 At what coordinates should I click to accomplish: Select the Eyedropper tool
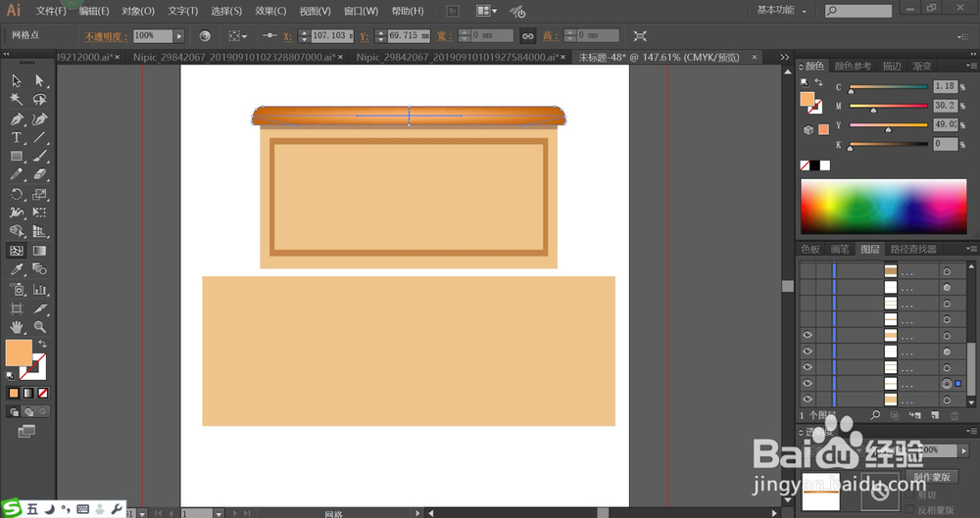coord(17,269)
